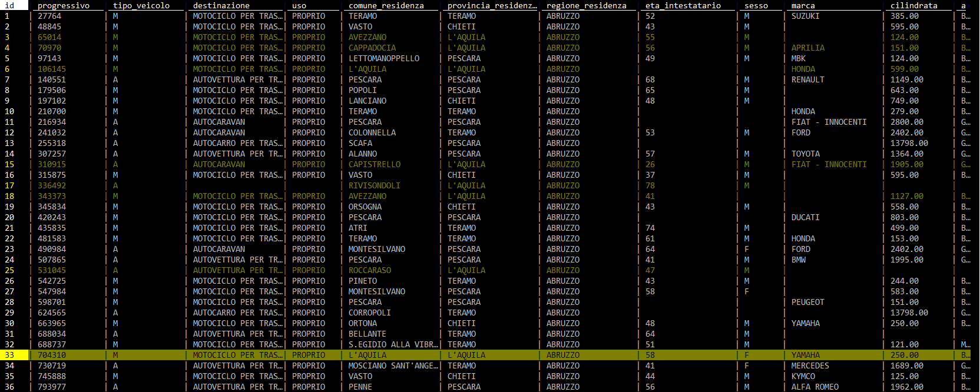Image resolution: width=980 pixels, height=392 pixels.
Task: Select cilindrata cell 1689.00
Action: click(x=907, y=366)
